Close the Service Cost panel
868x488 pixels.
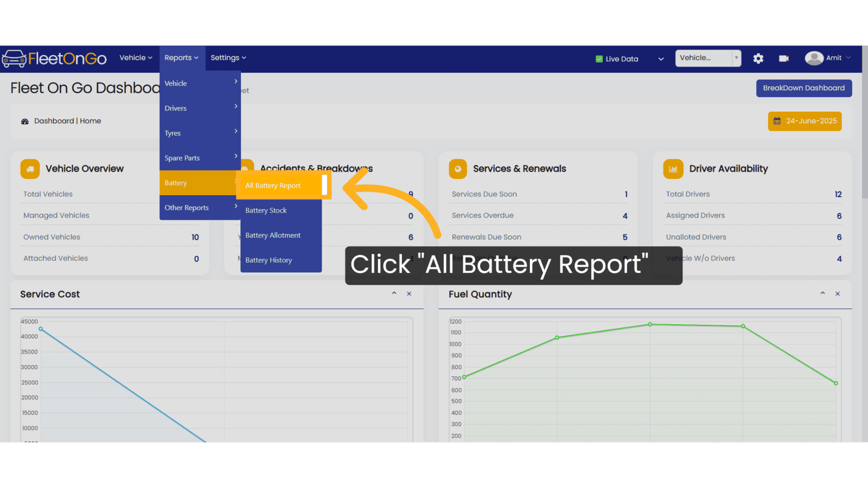[409, 294]
